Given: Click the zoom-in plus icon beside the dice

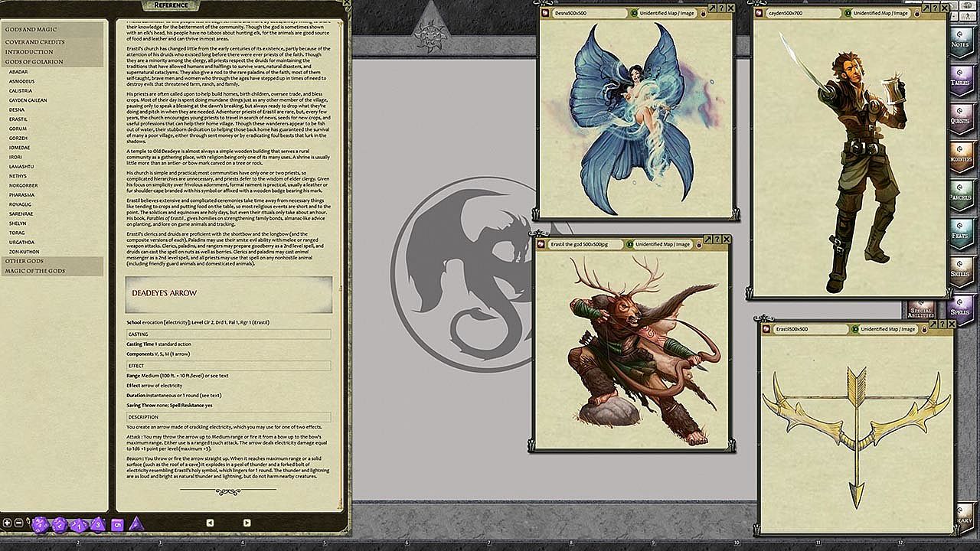Looking at the screenshot, I should (8, 523).
